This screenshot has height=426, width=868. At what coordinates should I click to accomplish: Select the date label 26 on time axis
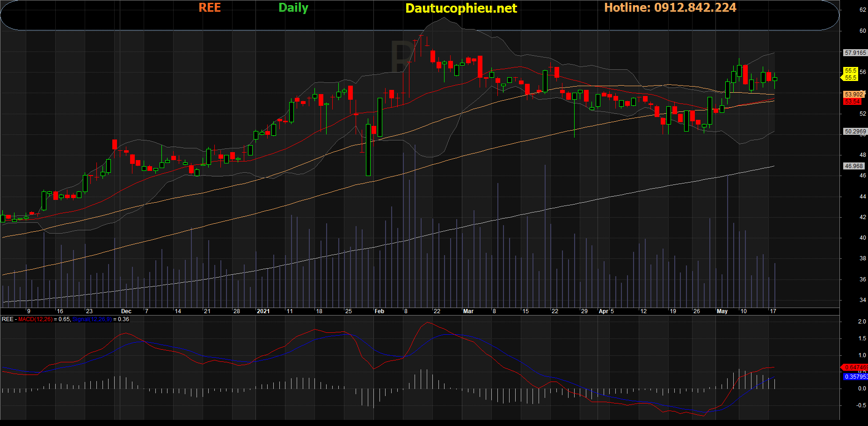[x=696, y=311]
